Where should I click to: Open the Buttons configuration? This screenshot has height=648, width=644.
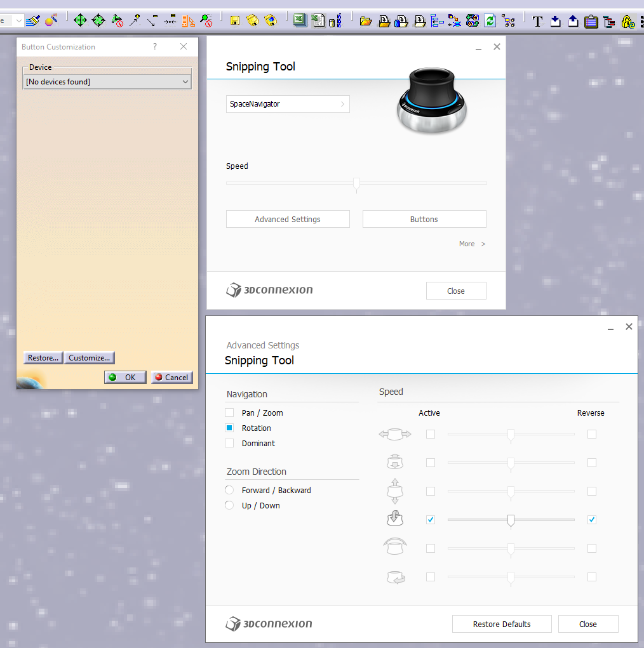424,219
